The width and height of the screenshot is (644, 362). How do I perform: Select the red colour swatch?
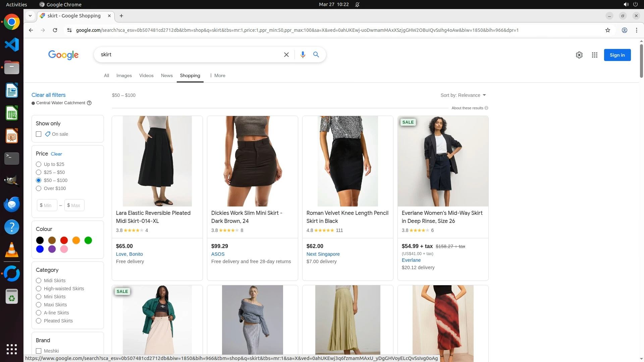click(x=64, y=240)
